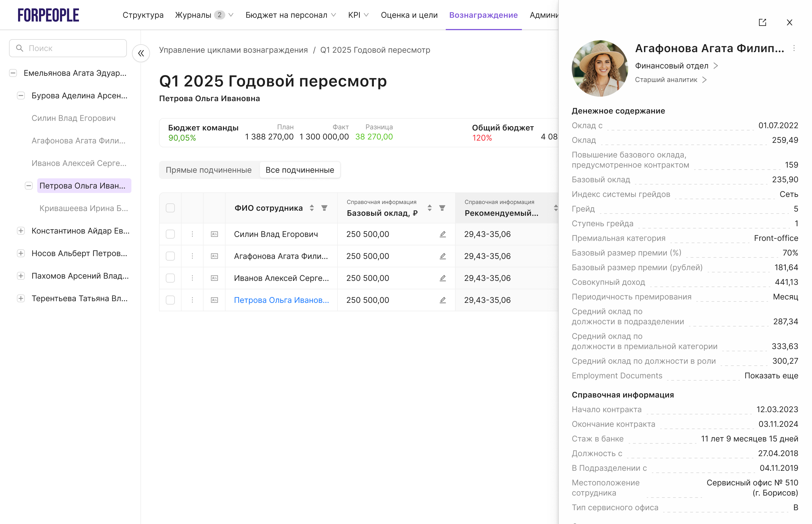Screen dimensions: 812x524
Task: Sort by Базовый оклад column
Action: coord(429,208)
